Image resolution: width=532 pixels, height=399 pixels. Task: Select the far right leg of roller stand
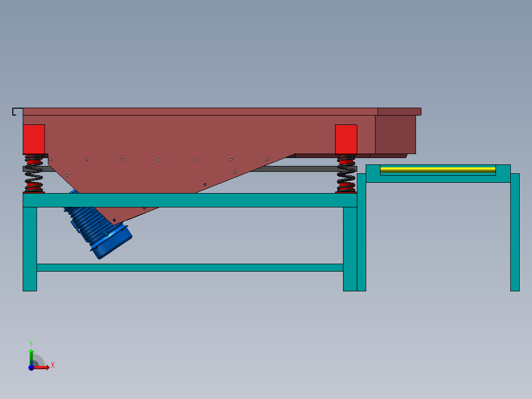coord(515,232)
